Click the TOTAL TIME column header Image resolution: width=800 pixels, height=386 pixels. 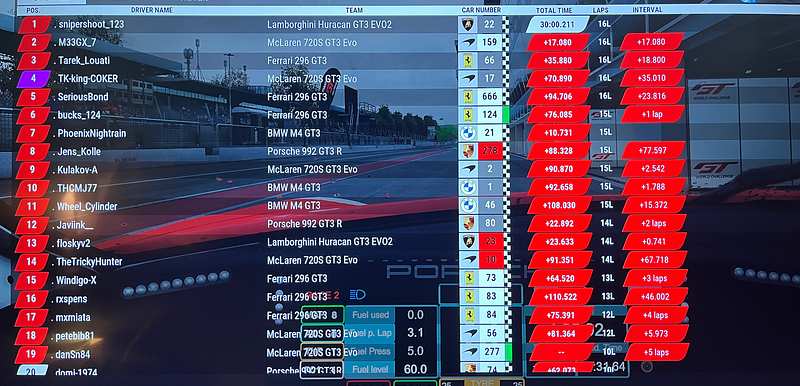[554, 10]
